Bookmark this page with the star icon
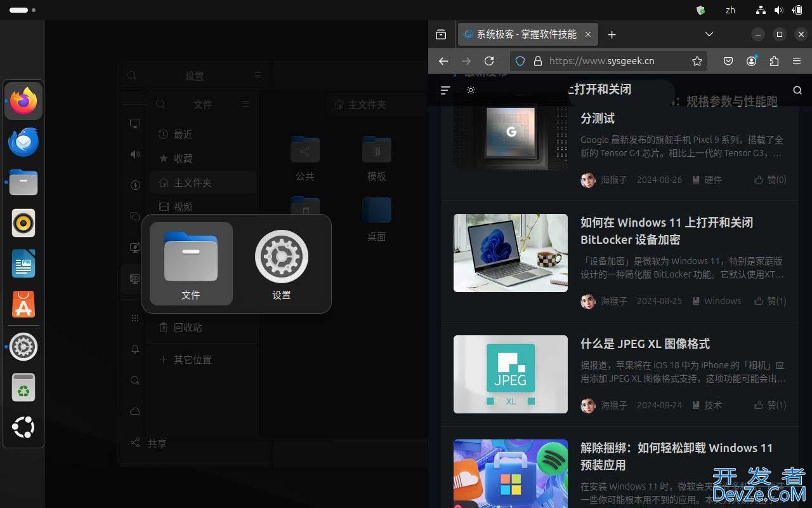The width and height of the screenshot is (812, 508). click(697, 61)
